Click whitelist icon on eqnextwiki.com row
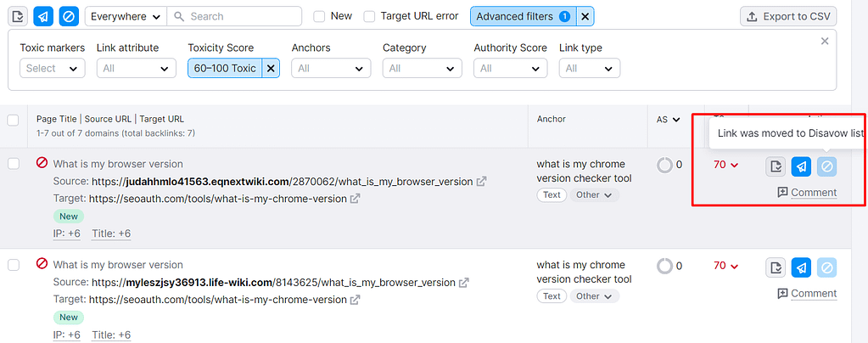This screenshot has height=343, width=868. 776,166
